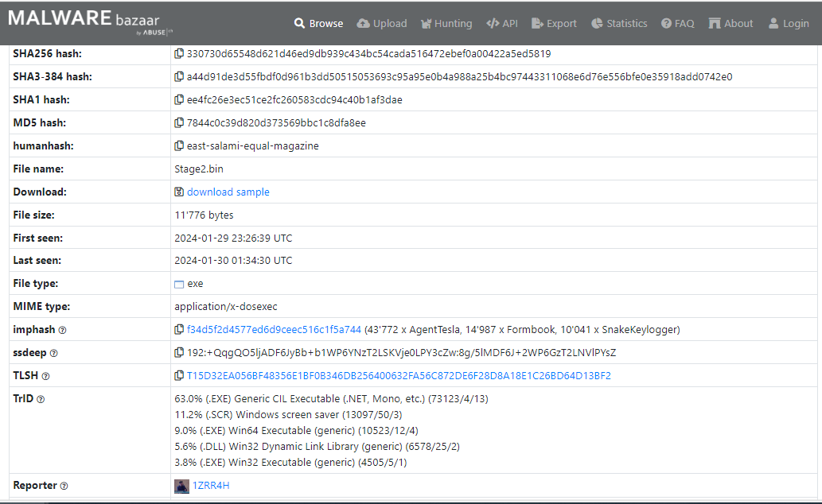The width and height of the screenshot is (822, 504).
Task: Copy the TLSH hash value
Action: 179,376
